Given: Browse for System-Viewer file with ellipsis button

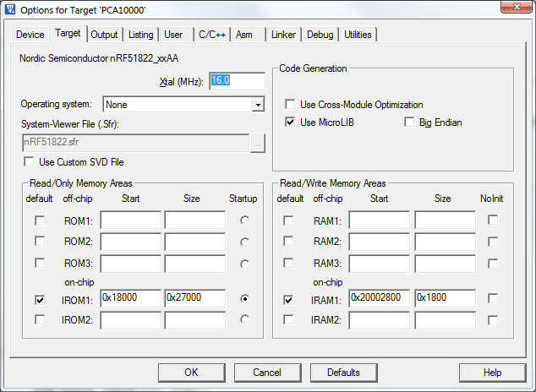Looking at the screenshot, I should (x=257, y=144).
